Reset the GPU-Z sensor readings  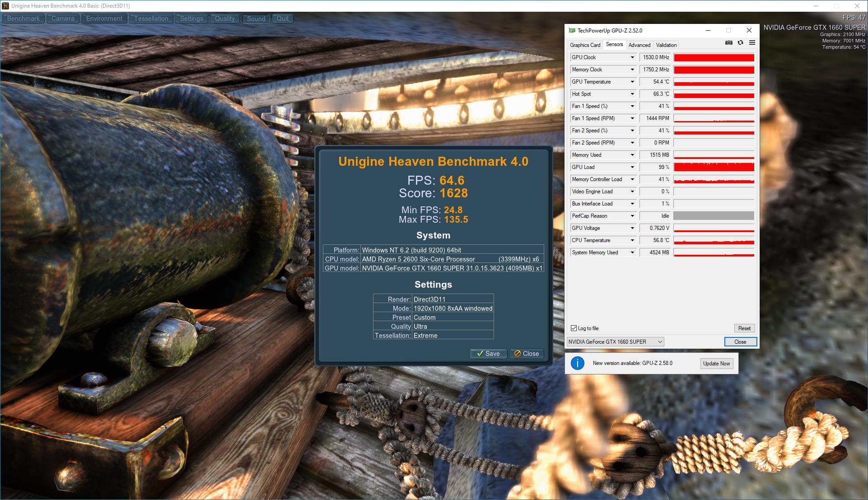[744, 328]
